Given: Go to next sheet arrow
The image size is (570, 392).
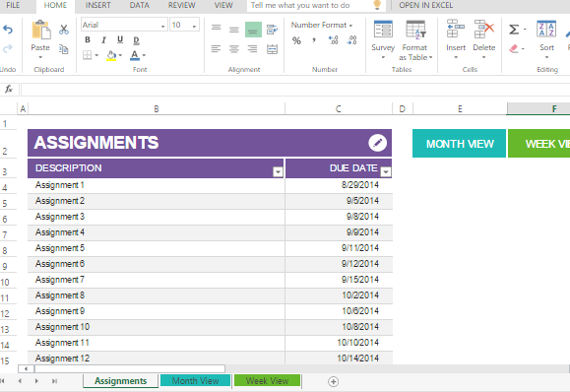Looking at the screenshot, I should (x=36, y=381).
